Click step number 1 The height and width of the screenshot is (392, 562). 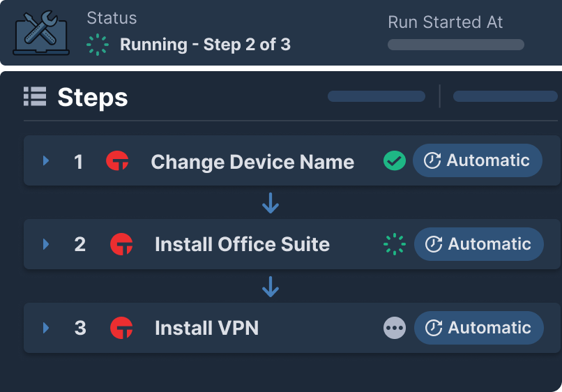pyautogui.click(x=79, y=162)
